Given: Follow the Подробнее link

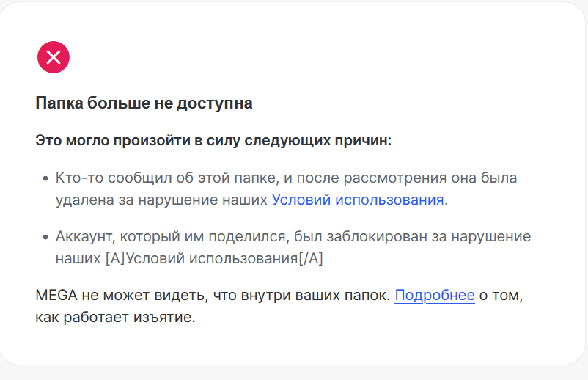Looking at the screenshot, I should coord(435,295).
